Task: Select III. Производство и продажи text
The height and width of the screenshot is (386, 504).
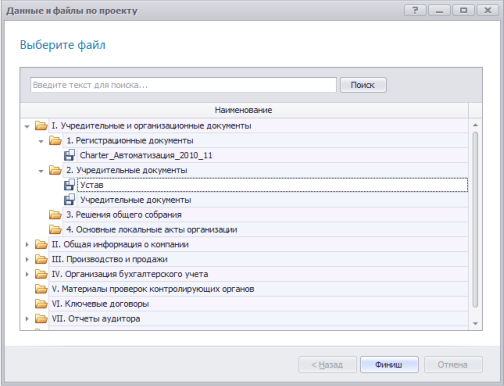Action: 109,259
